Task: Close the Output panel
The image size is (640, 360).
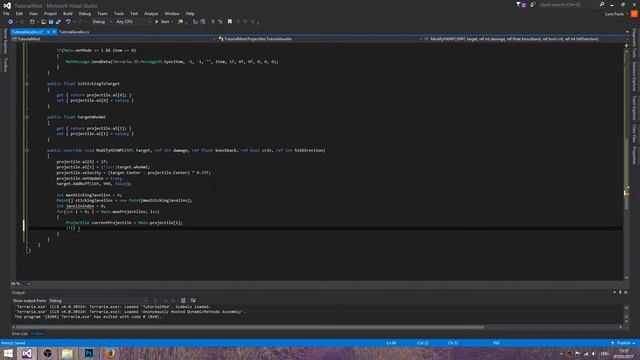Action: click(626, 292)
